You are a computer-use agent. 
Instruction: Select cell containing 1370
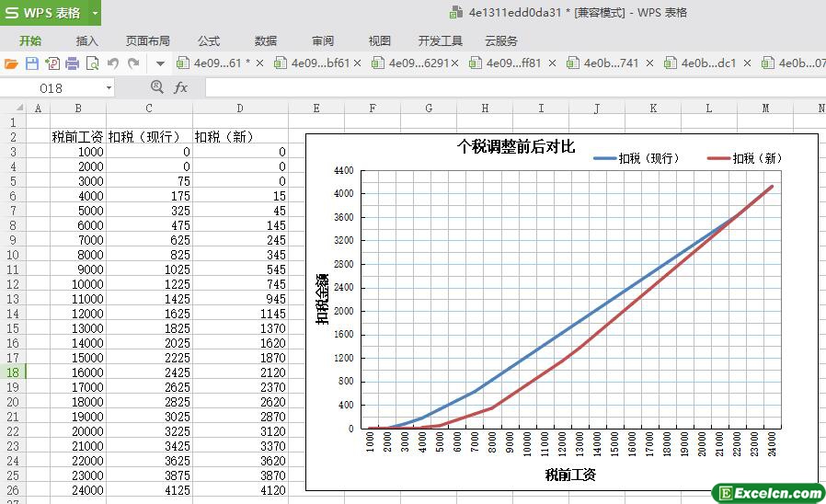(240, 328)
